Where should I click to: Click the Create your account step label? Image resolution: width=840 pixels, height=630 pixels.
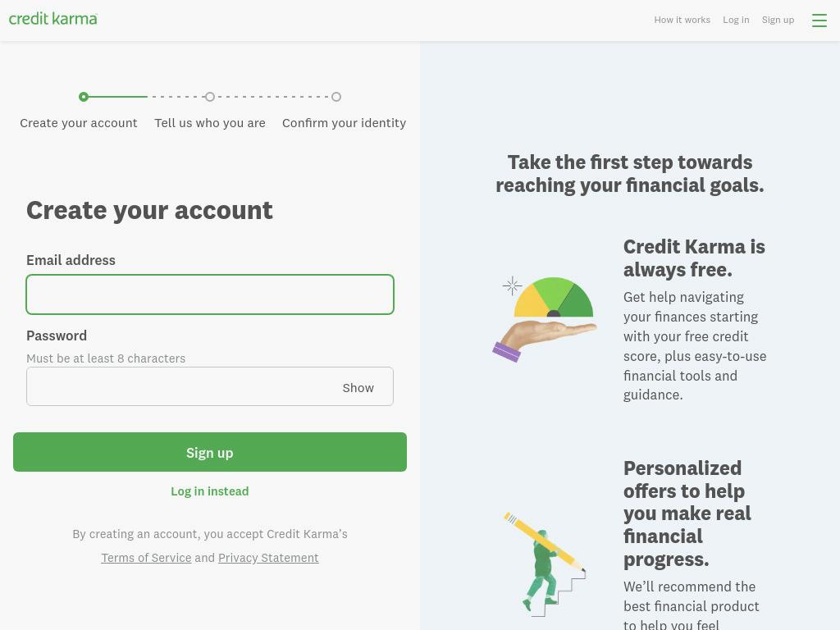click(x=79, y=123)
